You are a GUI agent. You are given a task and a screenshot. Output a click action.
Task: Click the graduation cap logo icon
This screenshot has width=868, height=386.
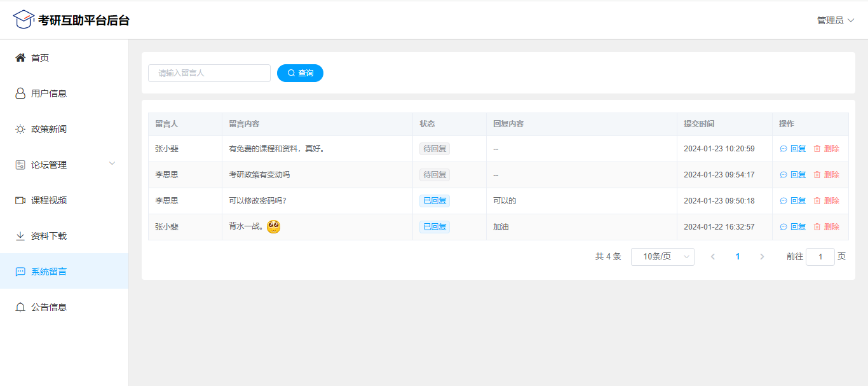point(24,20)
